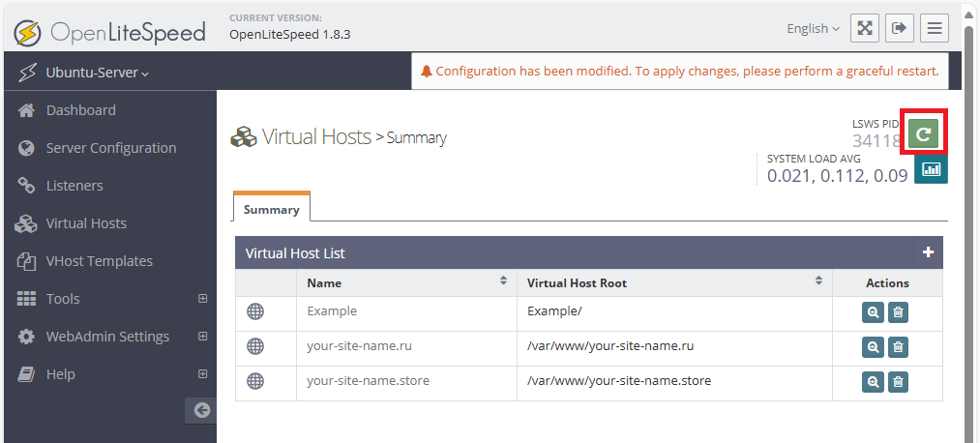
Task: View your-site-name.ru virtual host details
Action: click(874, 347)
